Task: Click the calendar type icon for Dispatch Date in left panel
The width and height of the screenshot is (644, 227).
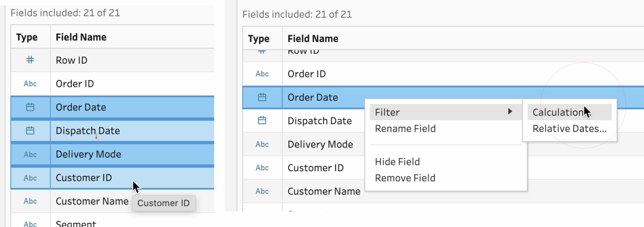Action: (x=30, y=131)
